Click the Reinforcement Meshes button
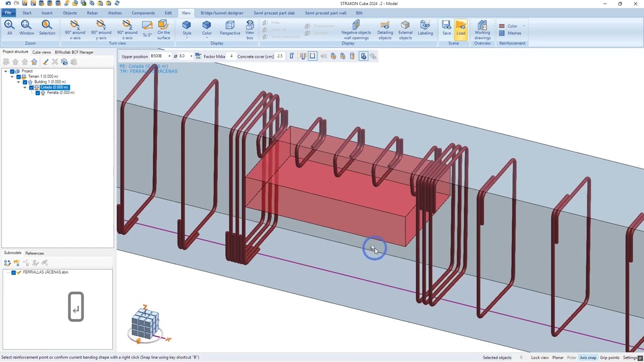 pos(511,33)
